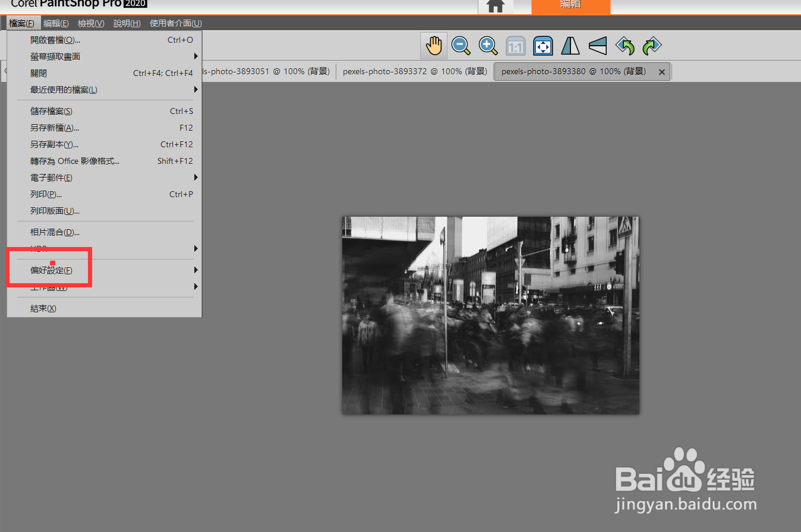This screenshot has height=532, width=801.
Task: Rotate the image right
Action: click(652, 46)
